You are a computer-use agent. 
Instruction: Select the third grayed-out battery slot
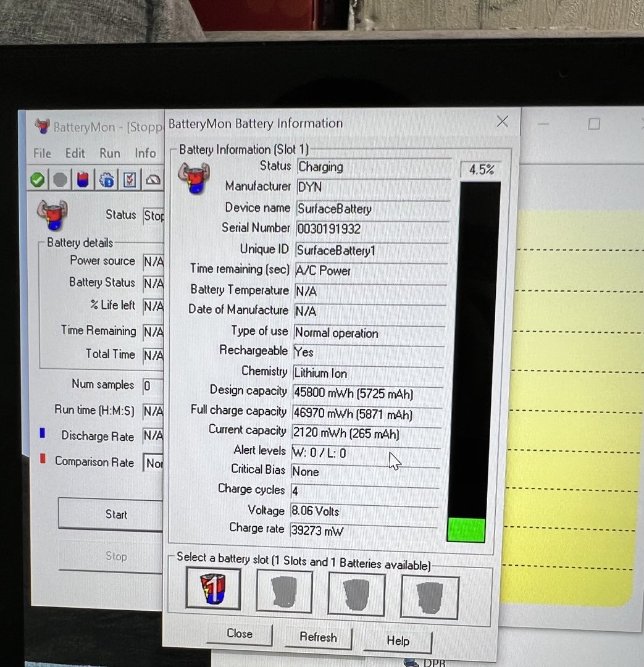[x=356, y=594]
